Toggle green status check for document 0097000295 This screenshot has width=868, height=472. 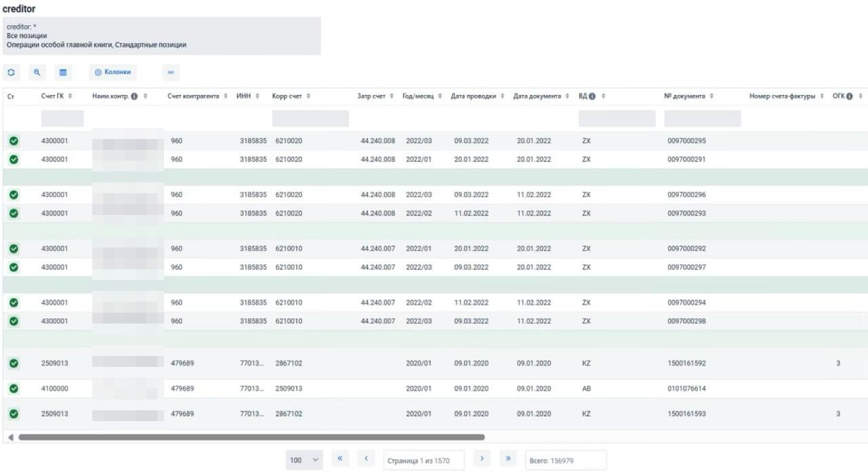pos(14,141)
